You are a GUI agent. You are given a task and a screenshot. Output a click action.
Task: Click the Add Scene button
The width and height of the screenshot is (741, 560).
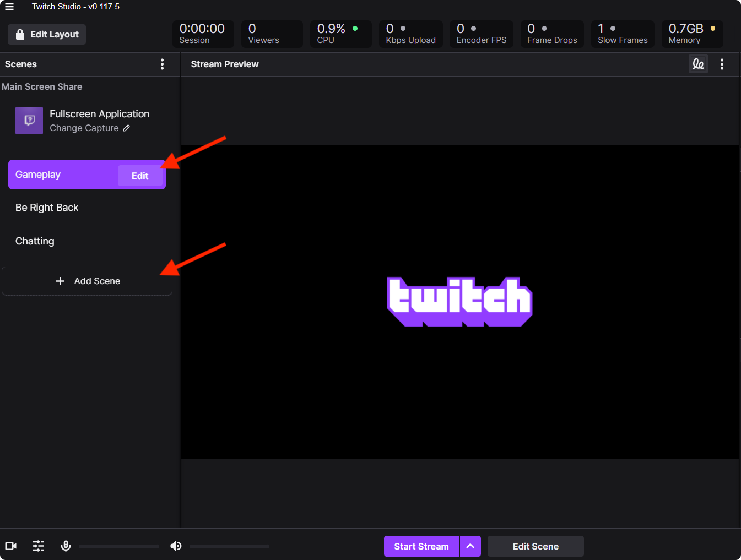point(87,281)
